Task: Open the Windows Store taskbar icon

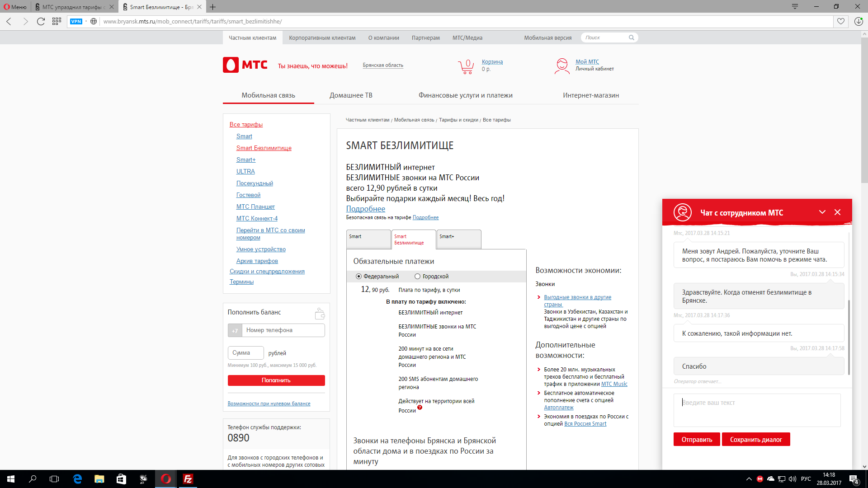Action: [x=121, y=479]
